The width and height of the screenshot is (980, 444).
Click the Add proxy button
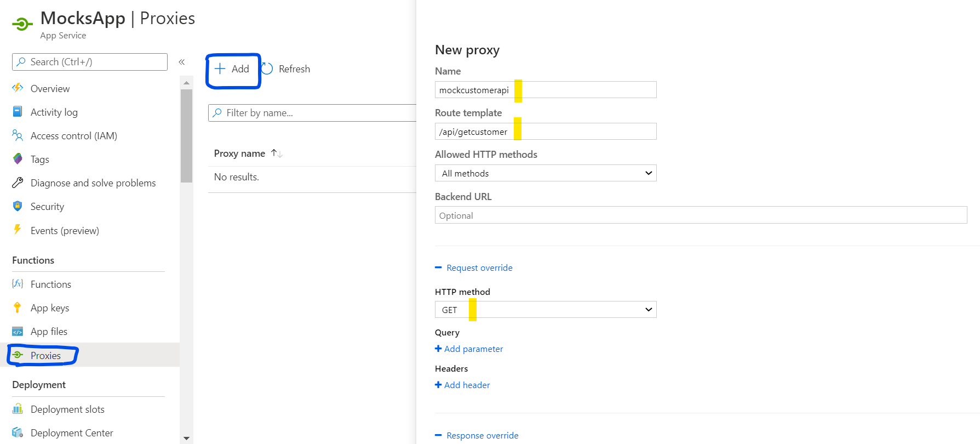(x=232, y=69)
